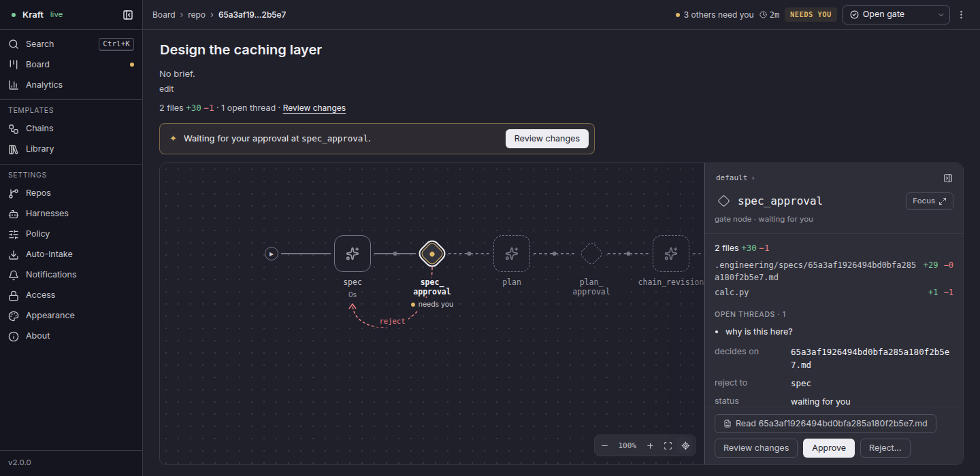Click the '3 others need you' indicator
The width and height of the screenshot is (980, 476).
tap(715, 14)
